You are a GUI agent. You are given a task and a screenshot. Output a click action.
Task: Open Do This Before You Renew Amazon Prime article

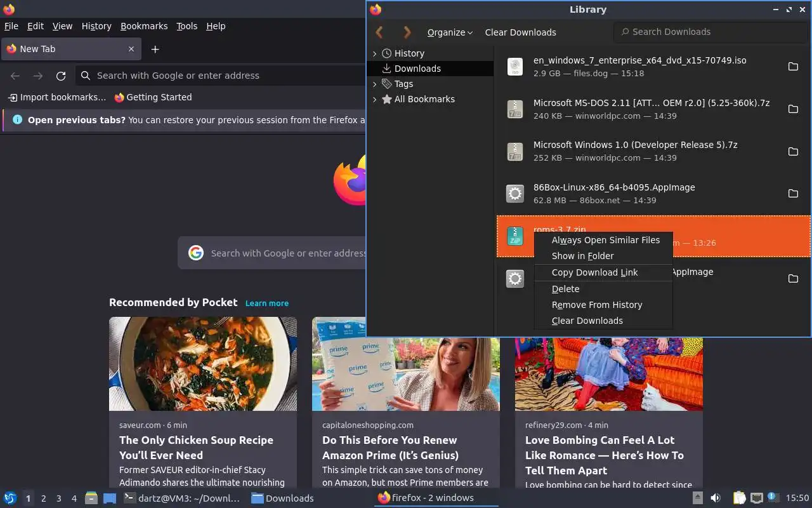390,448
